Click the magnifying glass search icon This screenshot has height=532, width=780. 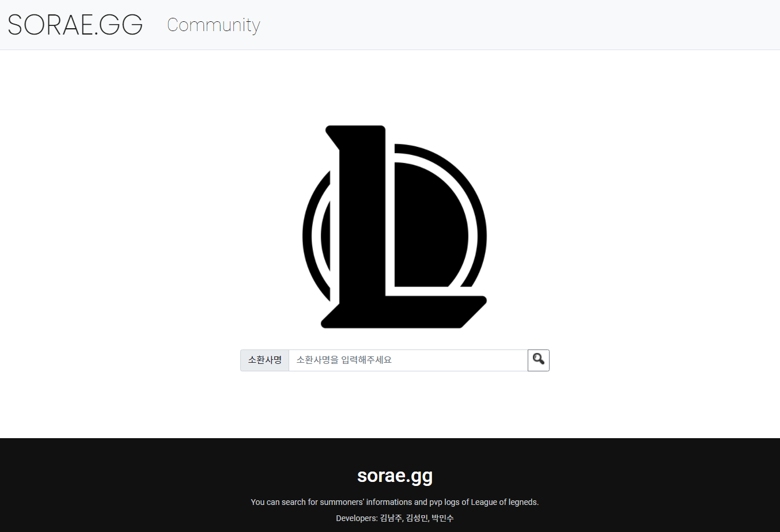539,360
